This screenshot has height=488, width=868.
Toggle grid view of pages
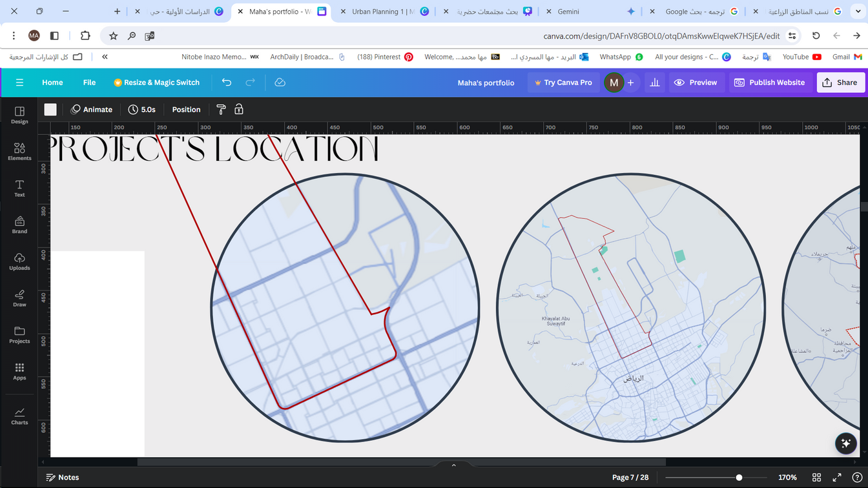(x=816, y=478)
